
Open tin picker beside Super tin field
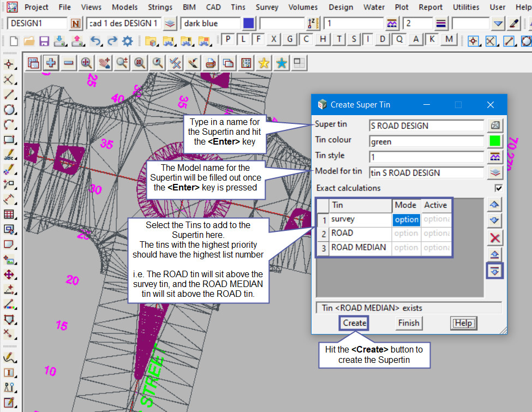click(x=495, y=126)
